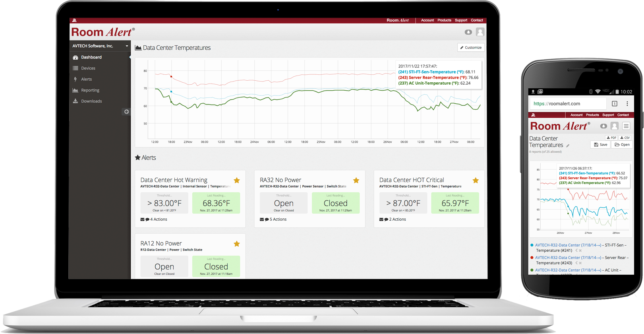This screenshot has height=334, width=644.
Task: Click the notification bell icon on the laptop header
Action: [468, 32]
